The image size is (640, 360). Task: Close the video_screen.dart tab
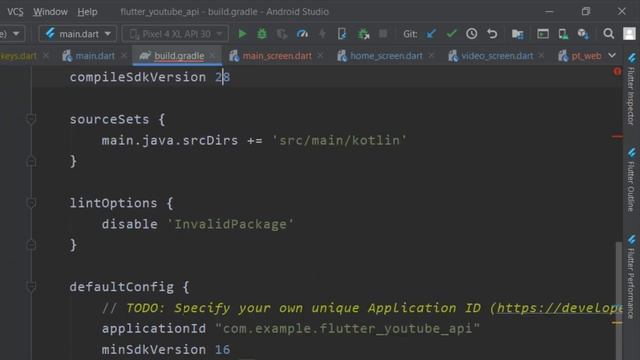pyautogui.click(x=542, y=56)
